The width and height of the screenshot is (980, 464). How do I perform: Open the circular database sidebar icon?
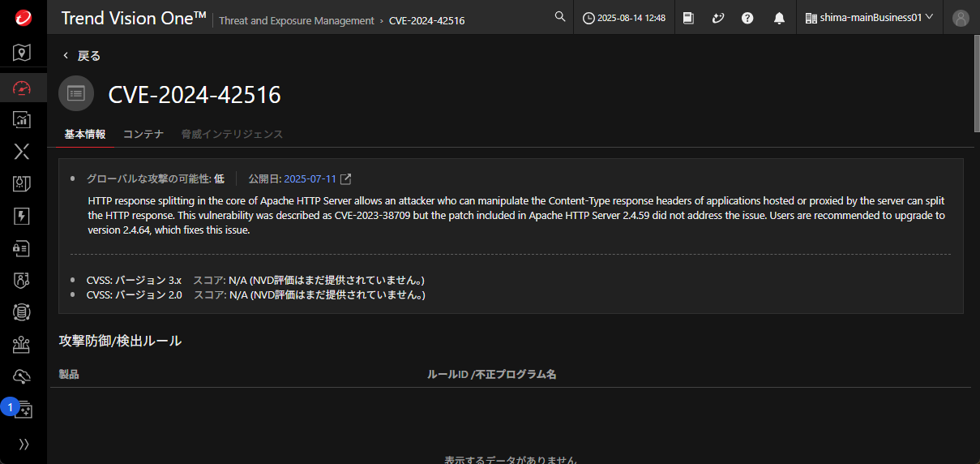[23, 312]
